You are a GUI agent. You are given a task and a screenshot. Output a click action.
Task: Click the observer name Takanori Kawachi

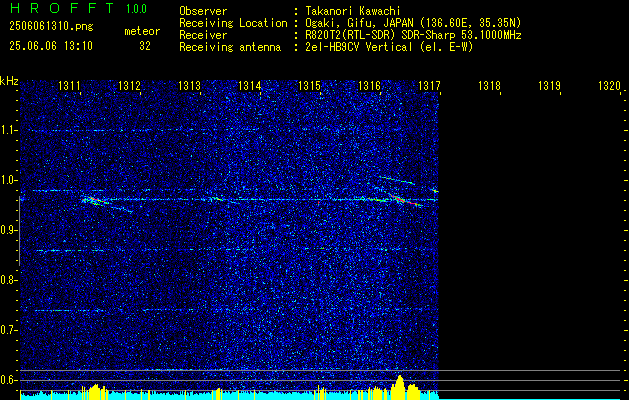(353, 12)
